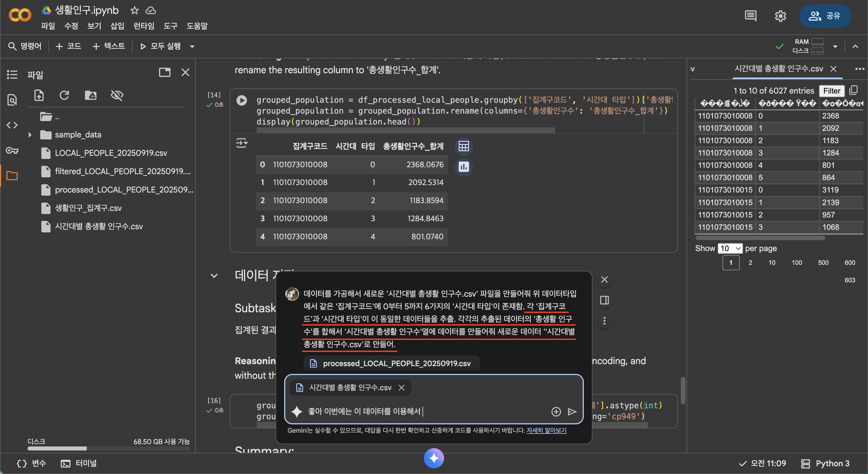Convert dataframe to interactive table icon
Screen dimensions: 868x474
[x=464, y=146]
